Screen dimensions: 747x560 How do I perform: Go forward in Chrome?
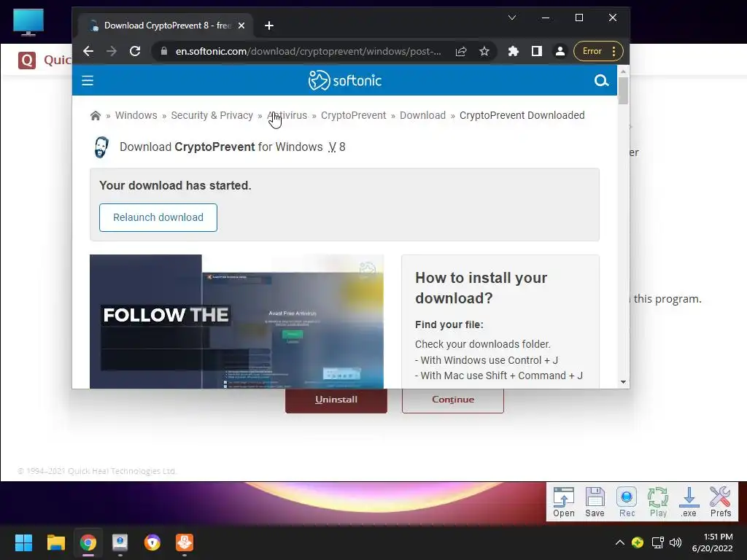[112, 52]
